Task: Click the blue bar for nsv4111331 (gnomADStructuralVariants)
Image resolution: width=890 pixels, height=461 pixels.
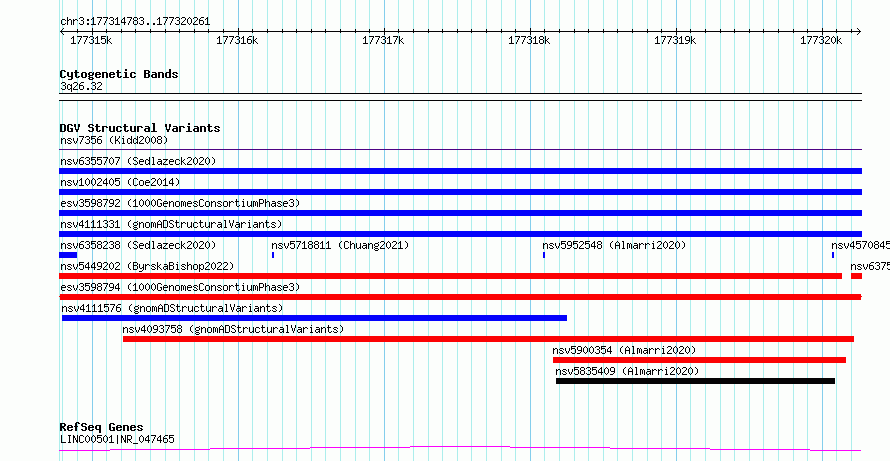Action: coord(460,234)
